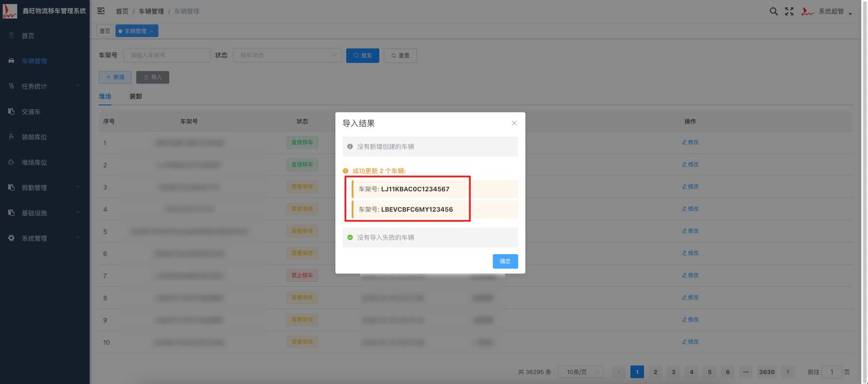This screenshot has height=384, width=868.
Task: Toggle fullscreen icon in header
Action: pyautogui.click(x=789, y=11)
